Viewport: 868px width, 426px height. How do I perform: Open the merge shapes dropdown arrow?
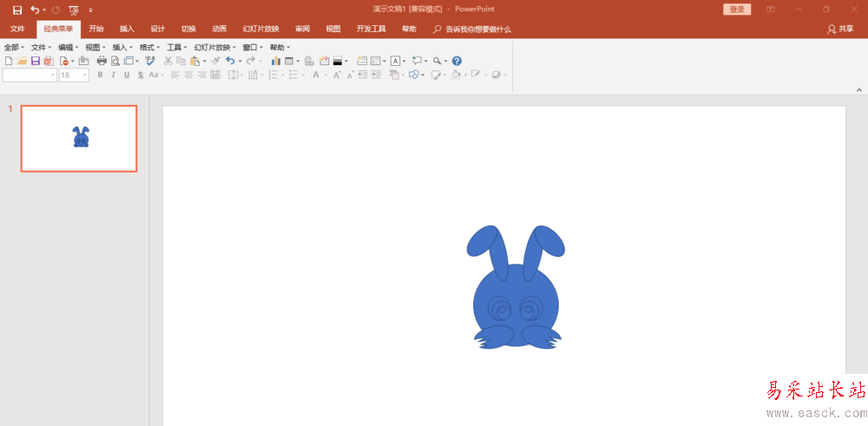(x=423, y=75)
